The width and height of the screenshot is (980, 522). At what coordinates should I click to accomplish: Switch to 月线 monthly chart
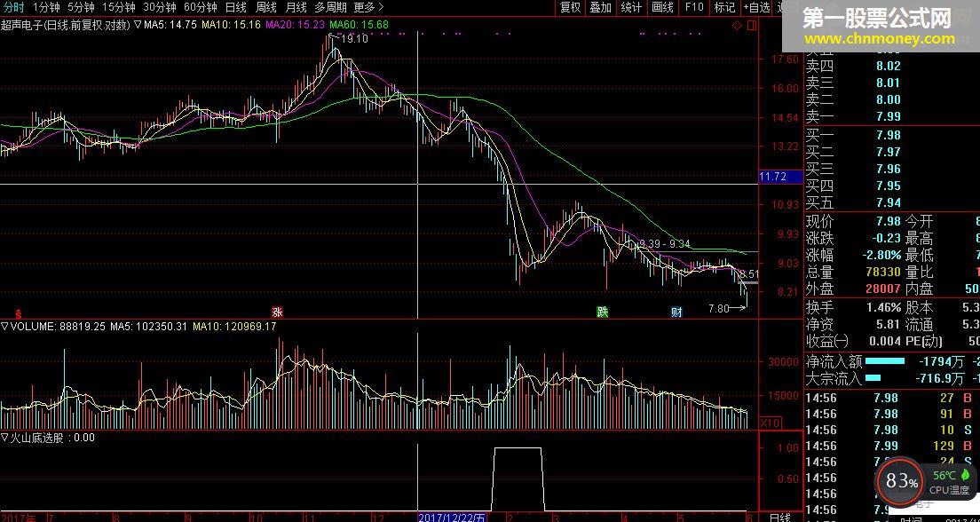click(296, 7)
